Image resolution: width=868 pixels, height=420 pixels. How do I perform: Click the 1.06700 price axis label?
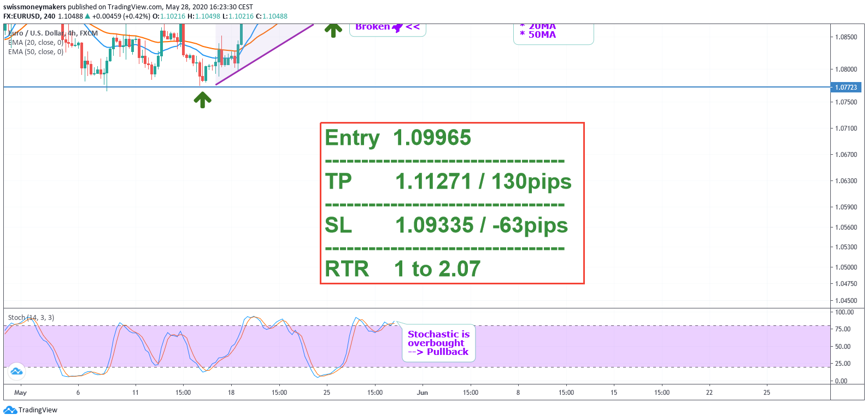846,155
